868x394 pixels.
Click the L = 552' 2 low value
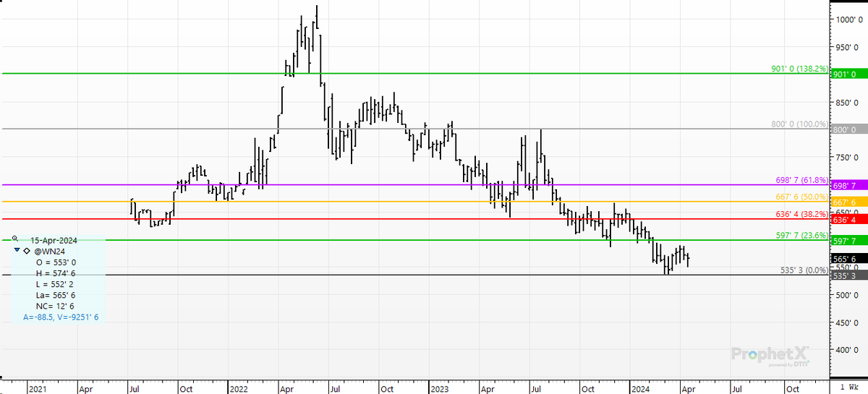pyautogui.click(x=55, y=286)
